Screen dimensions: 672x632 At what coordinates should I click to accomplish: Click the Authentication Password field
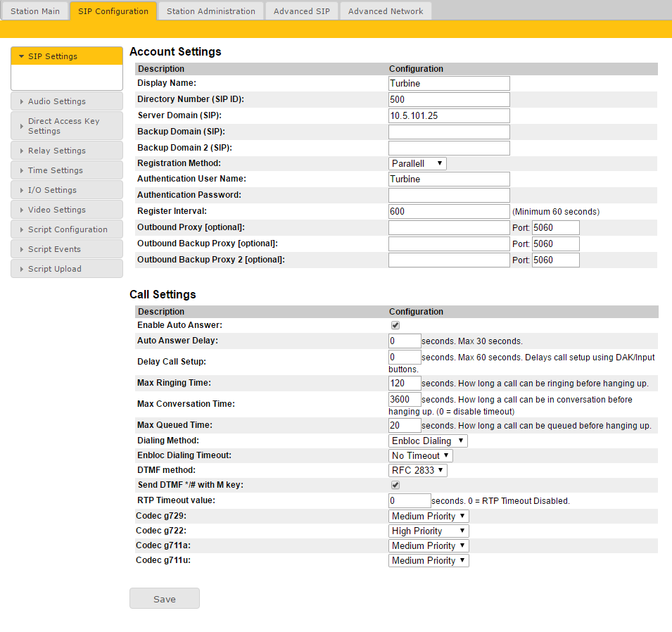[x=449, y=195]
